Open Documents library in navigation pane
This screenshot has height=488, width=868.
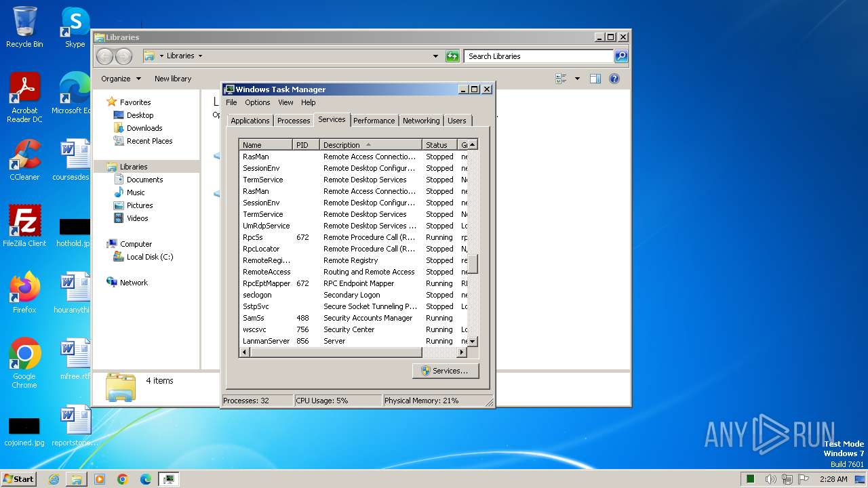(x=144, y=180)
